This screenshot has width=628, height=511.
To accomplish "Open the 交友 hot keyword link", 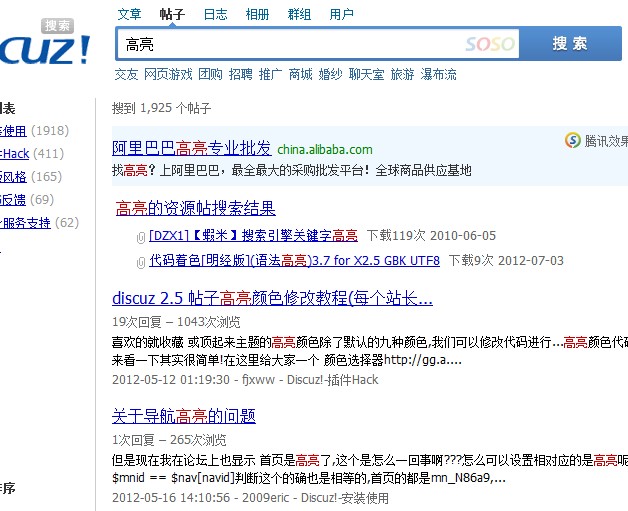I will [x=126, y=74].
